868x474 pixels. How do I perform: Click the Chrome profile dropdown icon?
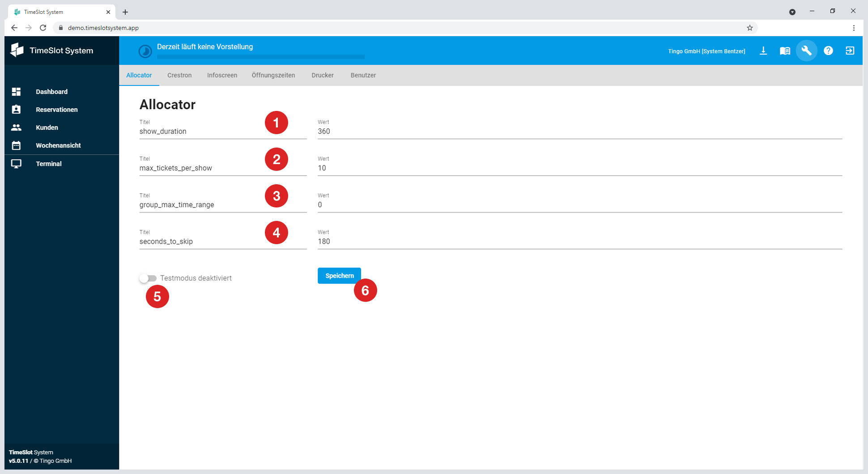(792, 12)
